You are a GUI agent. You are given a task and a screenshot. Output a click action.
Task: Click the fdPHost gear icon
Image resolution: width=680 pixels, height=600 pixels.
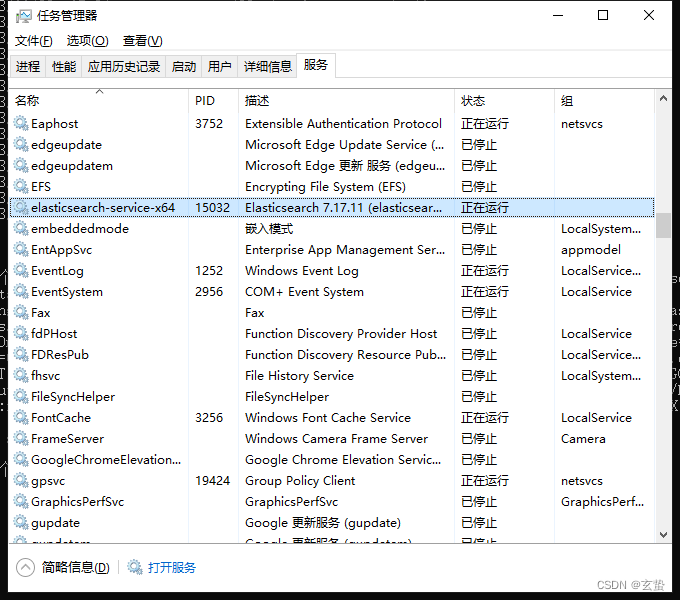21,334
